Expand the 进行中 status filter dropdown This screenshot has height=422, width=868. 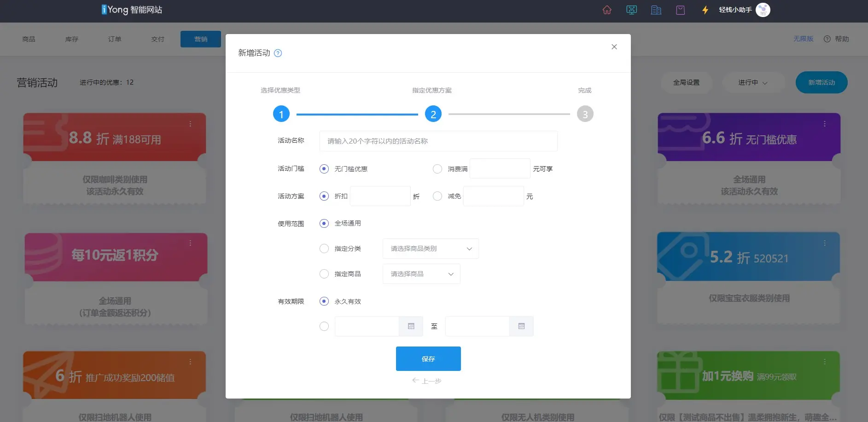click(x=753, y=82)
